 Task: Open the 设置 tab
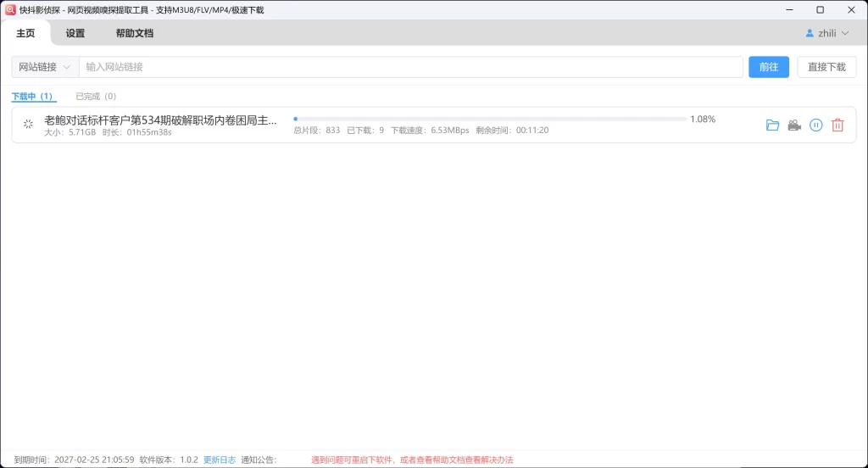pyautogui.click(x=75, y=33)
